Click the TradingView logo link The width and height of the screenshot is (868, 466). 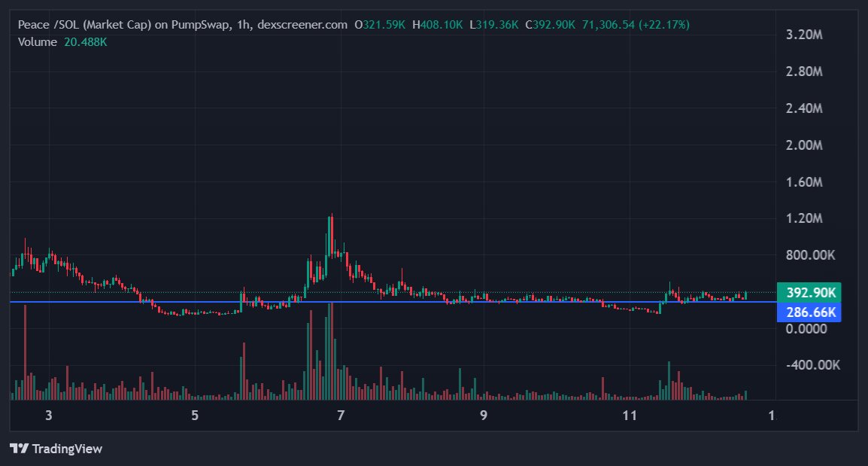(56, 448)
